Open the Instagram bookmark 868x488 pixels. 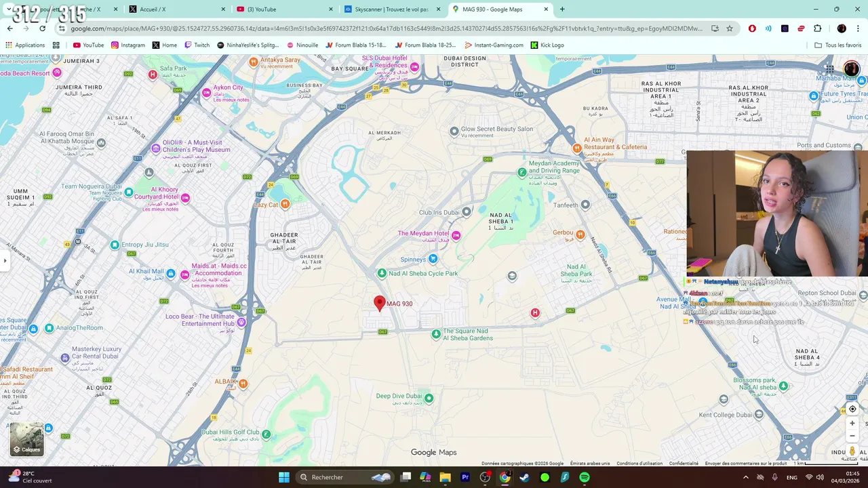point(128,45)
